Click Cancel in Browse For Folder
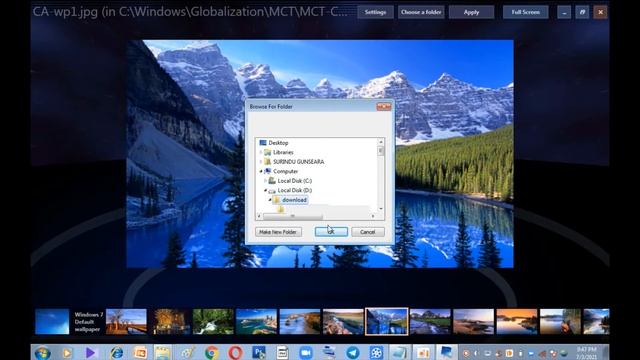The width and height of the screenshot is (640, 360). 368,232
